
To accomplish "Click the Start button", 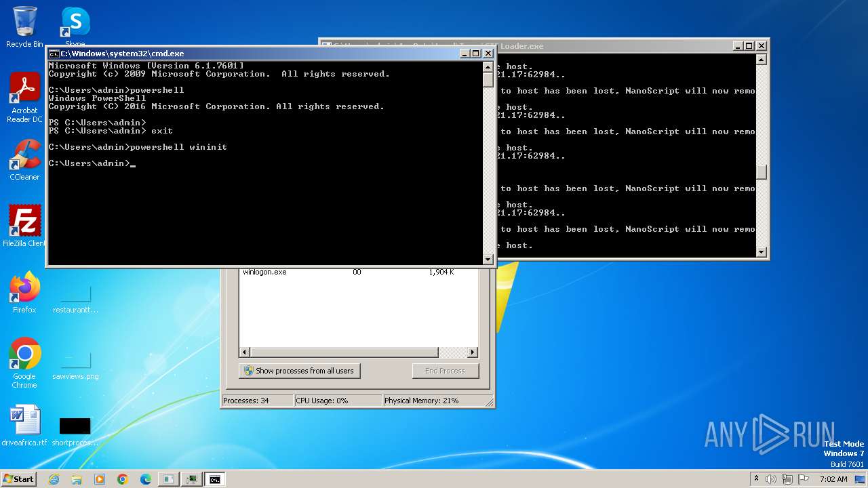I will click(18, 479).
